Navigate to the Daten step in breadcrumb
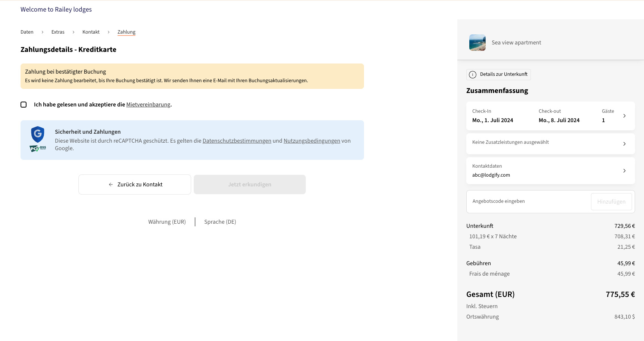Screen dimensions: 644x341 pos(27,32)
